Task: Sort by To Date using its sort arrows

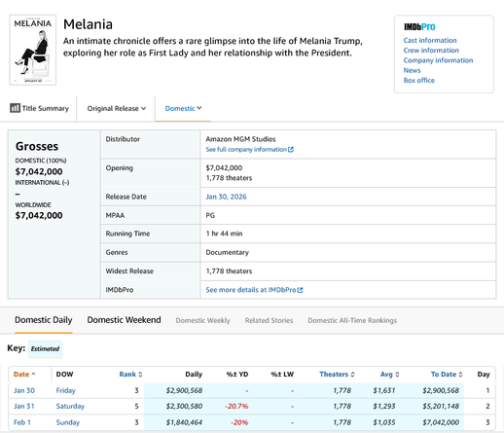Action: coord(460,375)
